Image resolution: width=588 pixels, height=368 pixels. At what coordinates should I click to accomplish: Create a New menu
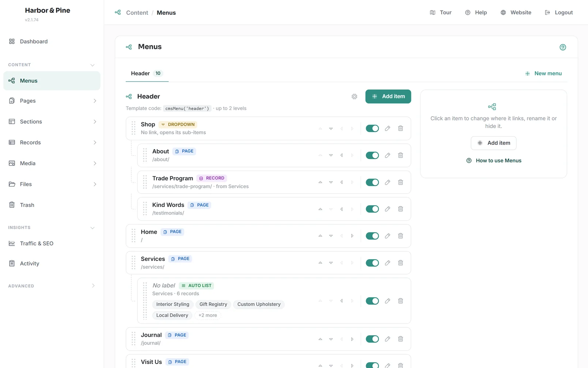[x=544, y=73]
